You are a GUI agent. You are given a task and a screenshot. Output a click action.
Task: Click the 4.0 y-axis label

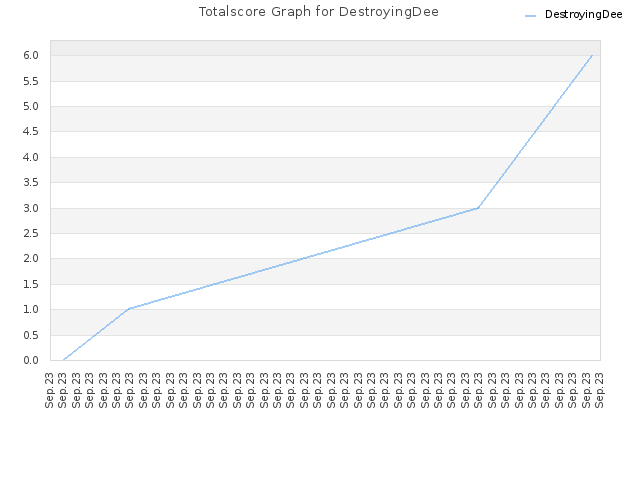[31, 157]
